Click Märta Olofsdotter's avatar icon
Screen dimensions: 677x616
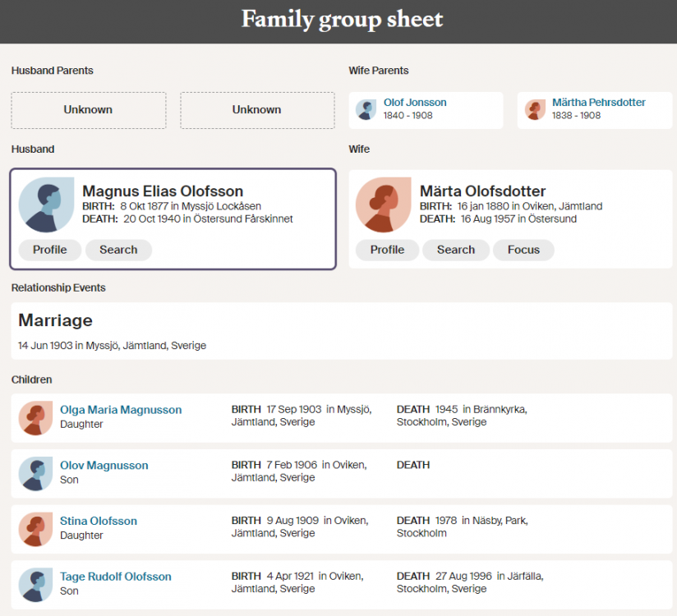[384, 205]
